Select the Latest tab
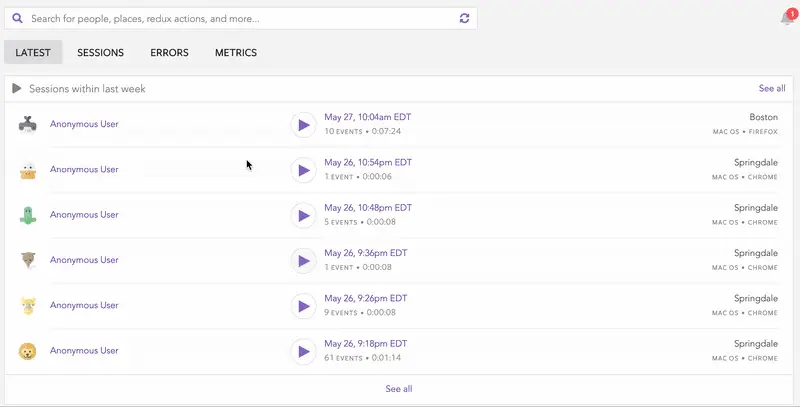The image size is (800, 407). tap(33, 53)
